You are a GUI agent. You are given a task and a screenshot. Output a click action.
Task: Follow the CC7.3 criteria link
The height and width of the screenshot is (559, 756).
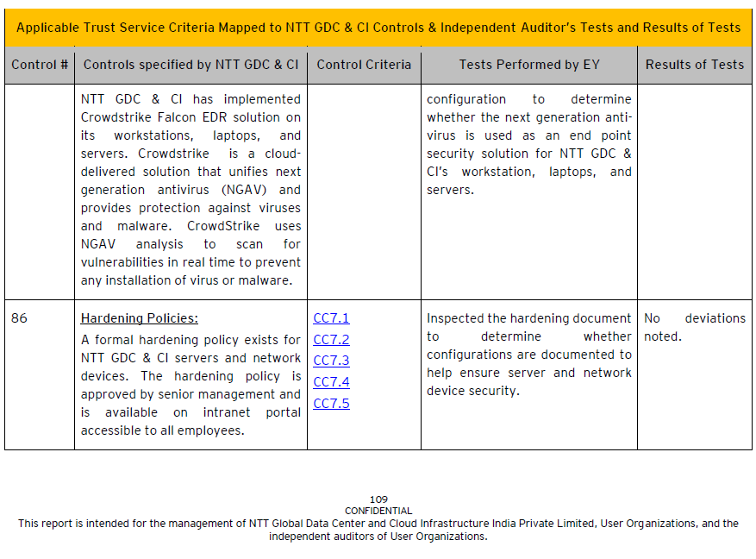click(331, 361)
